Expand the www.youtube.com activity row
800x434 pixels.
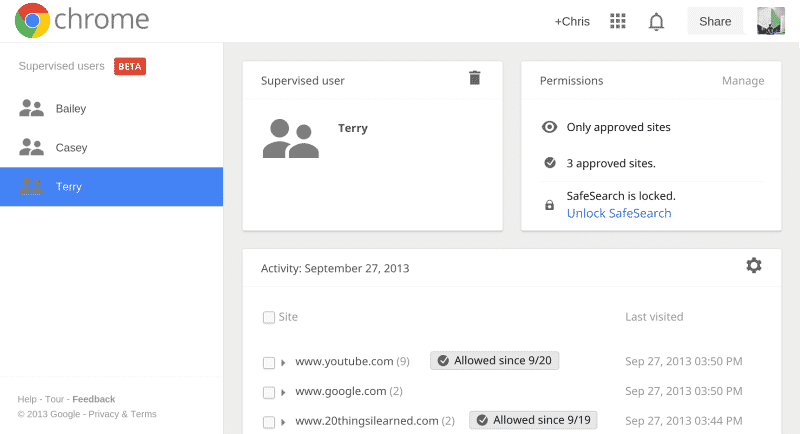(283, 362)
